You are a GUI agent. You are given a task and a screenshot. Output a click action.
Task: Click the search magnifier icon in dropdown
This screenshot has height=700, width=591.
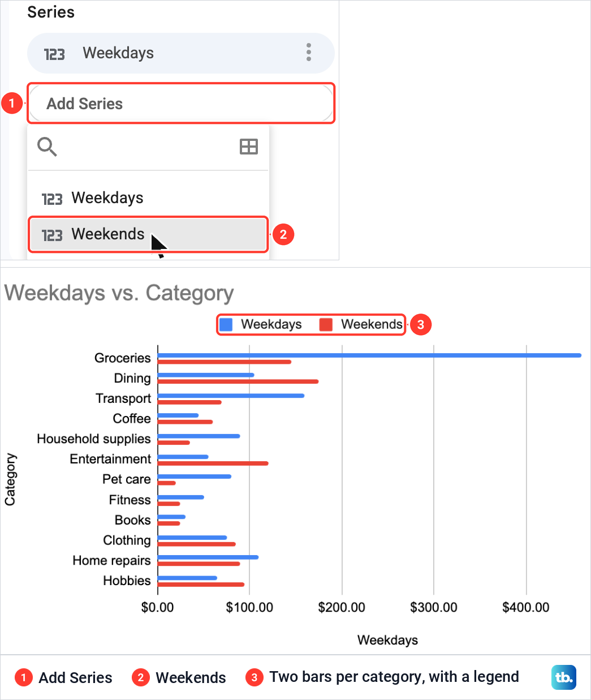[47, 147]
